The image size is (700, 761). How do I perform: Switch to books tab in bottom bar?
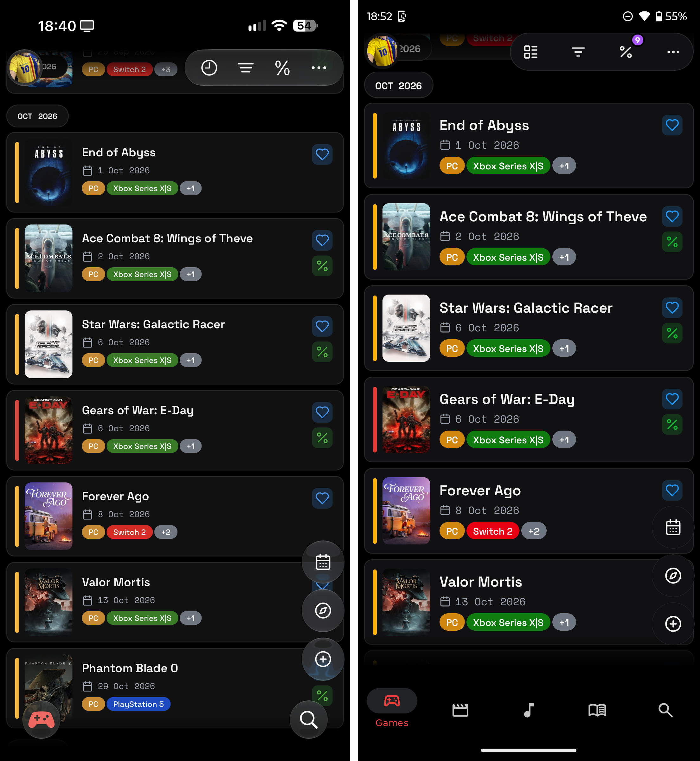pos(597,710)
